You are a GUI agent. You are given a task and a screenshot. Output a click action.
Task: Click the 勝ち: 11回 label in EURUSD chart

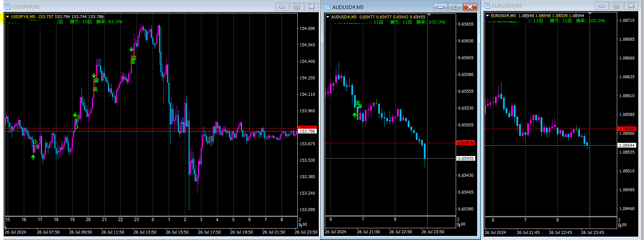click(561, 21)
